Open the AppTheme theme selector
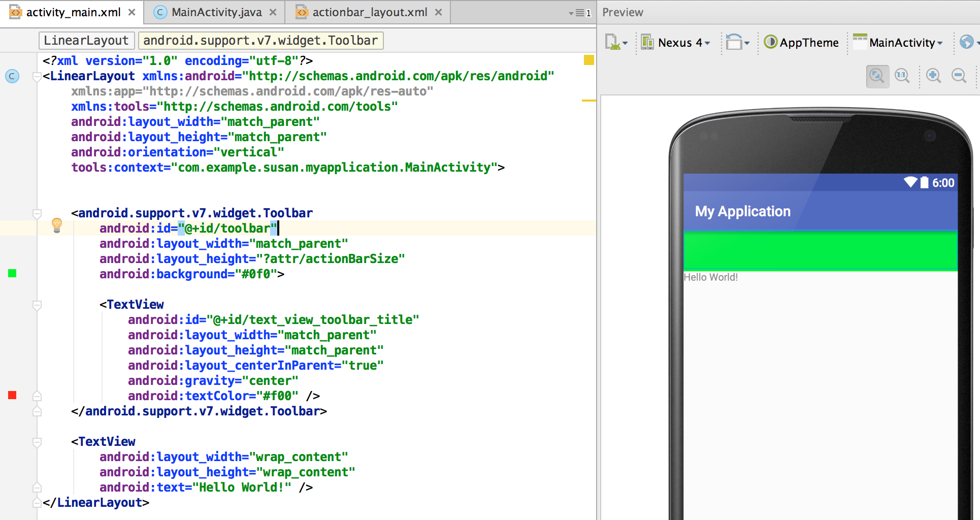The height and width of the screenshot is (520, 980). pos(801,43)
